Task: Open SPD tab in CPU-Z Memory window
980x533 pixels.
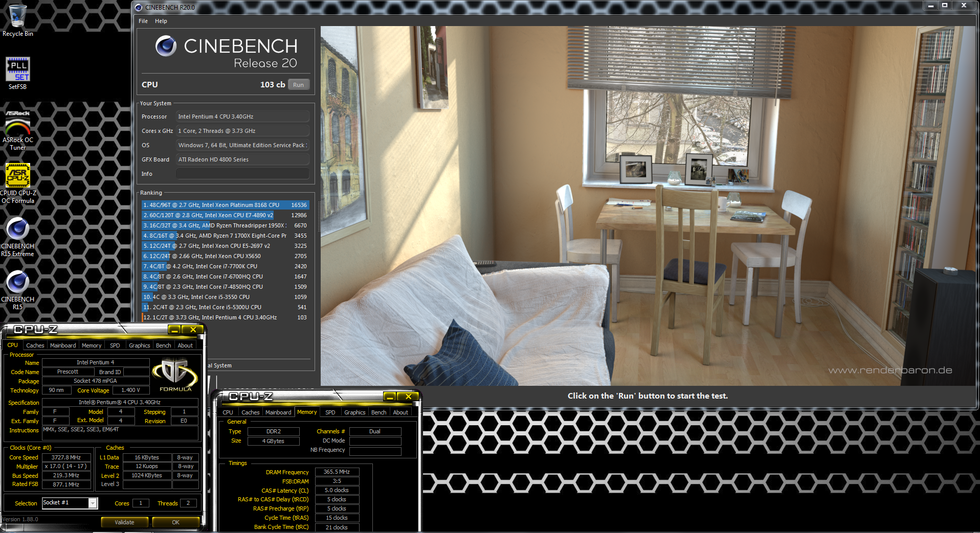Action: point(330,412)
